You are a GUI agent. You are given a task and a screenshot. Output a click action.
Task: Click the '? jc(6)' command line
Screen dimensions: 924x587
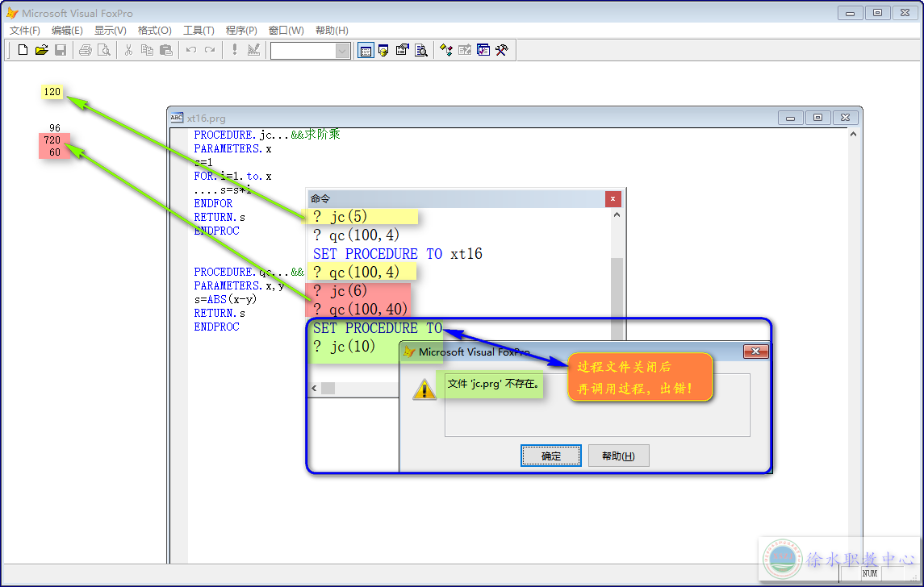point(340,290)
